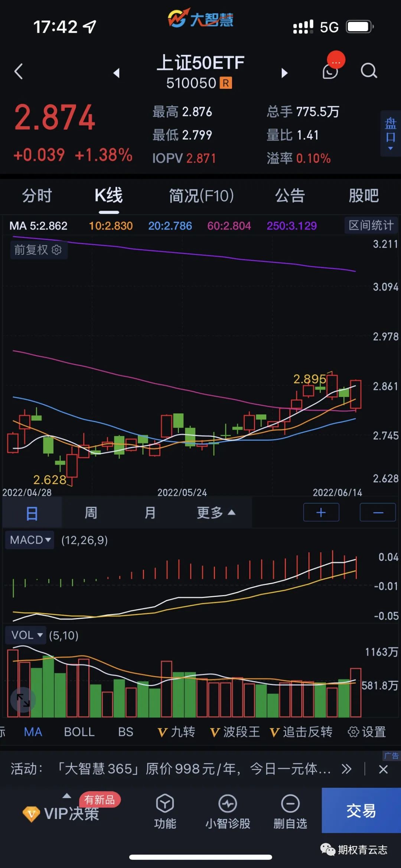Select the 日 daily period
Screen dimensions: 401x868
[32, 513]
